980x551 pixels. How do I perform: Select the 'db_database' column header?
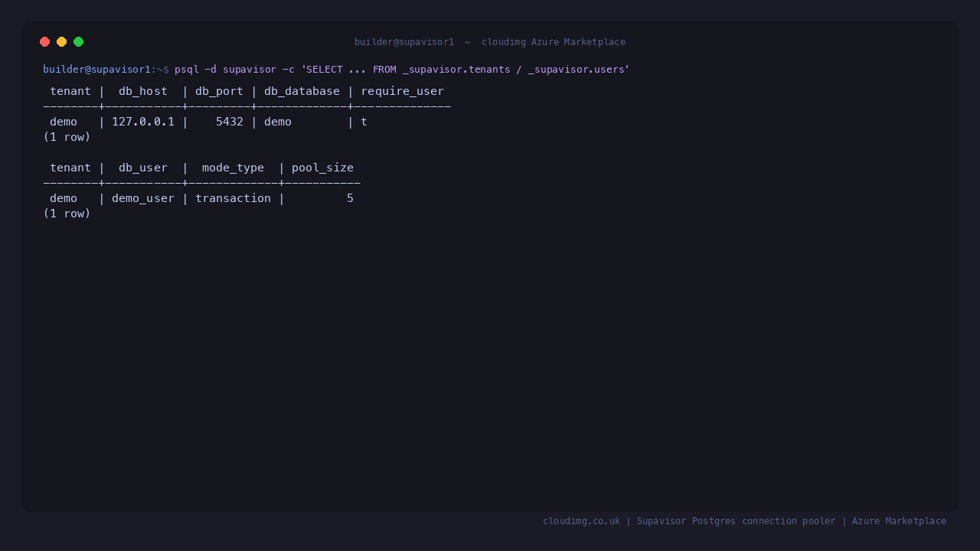(302, 91)
